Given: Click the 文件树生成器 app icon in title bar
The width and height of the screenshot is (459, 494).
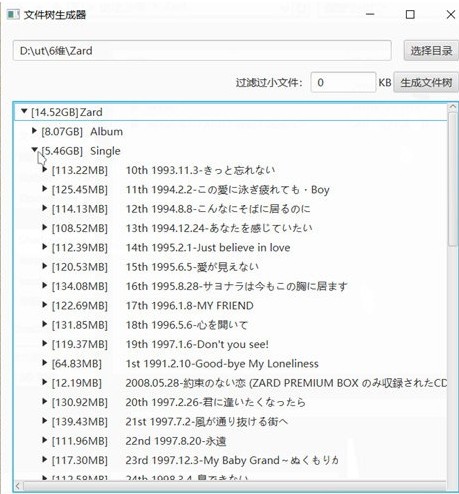Looking at the screenshot, I should [13, 14].
